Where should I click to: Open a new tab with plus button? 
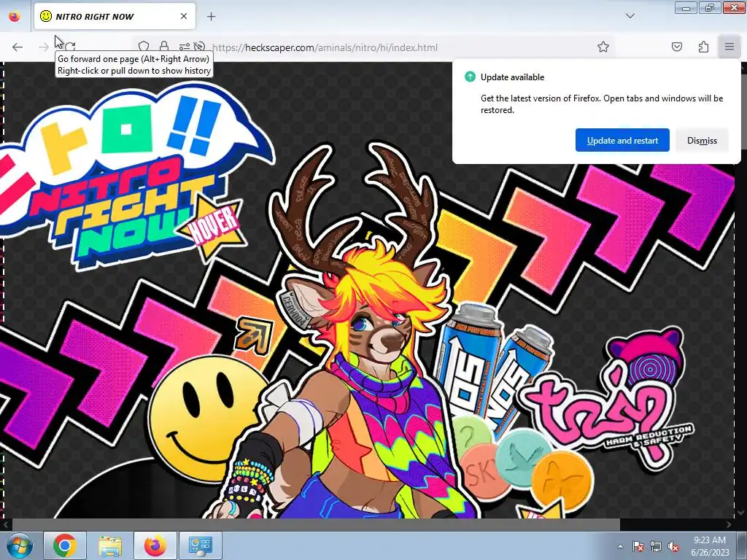click(x=211, y=17)
